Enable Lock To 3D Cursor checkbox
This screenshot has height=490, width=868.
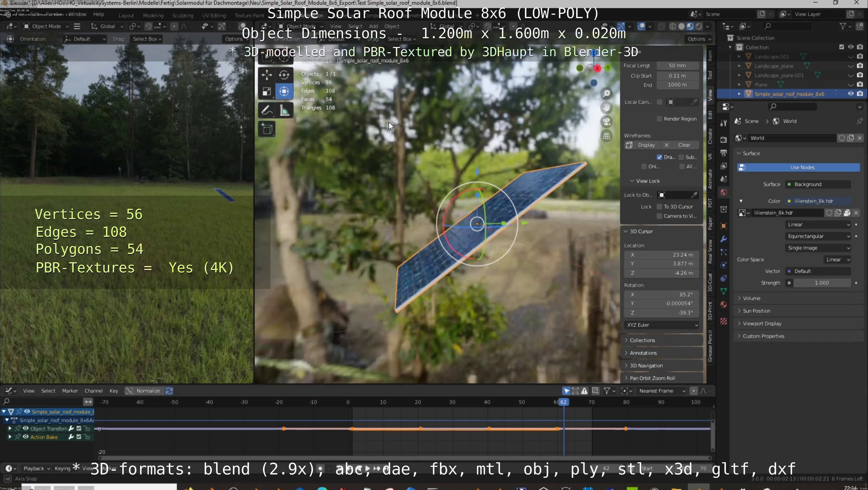point(659,207)
